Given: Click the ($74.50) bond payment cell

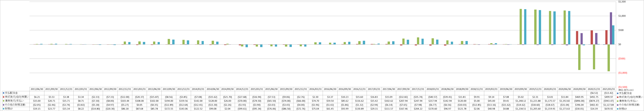Looking at the screenshot, I should pyautogui.click(x=257, y=101).
